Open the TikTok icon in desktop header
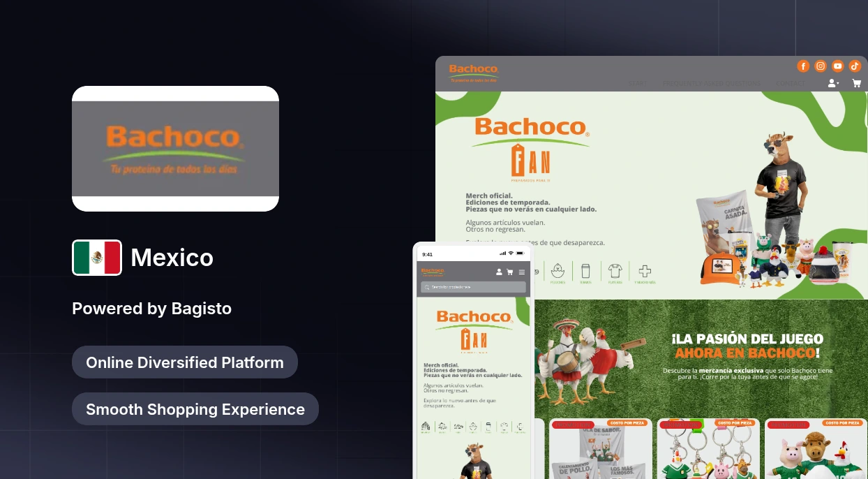The image size is (868, 479). pyautogui.click(x=855, y=66)
